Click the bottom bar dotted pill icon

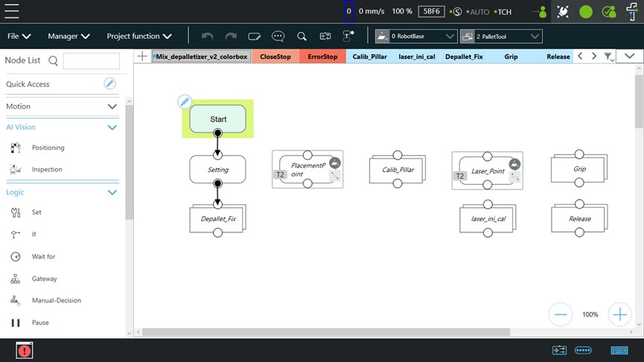tap(583, 350)
